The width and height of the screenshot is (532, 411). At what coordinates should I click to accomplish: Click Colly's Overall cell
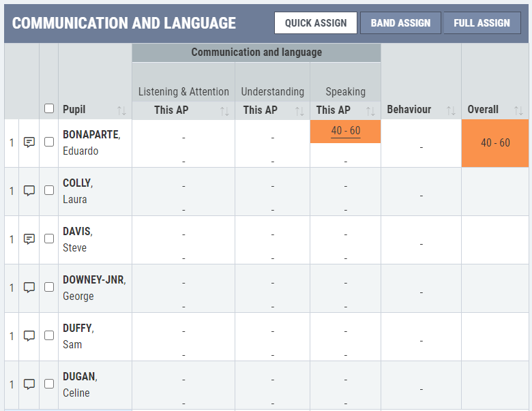click(495, 192)
